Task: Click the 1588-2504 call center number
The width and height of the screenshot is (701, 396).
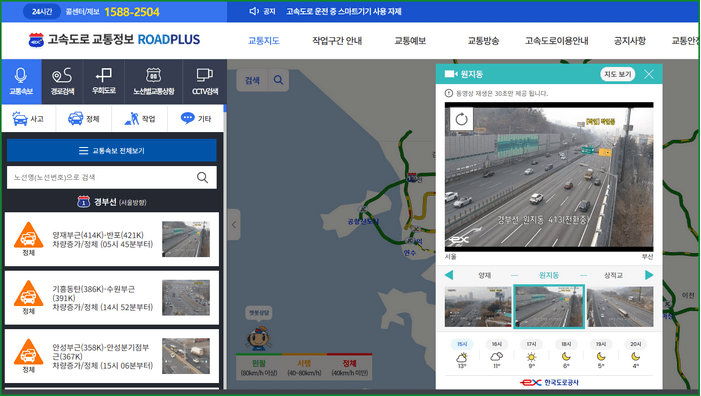Action: (x=132, y=12)
